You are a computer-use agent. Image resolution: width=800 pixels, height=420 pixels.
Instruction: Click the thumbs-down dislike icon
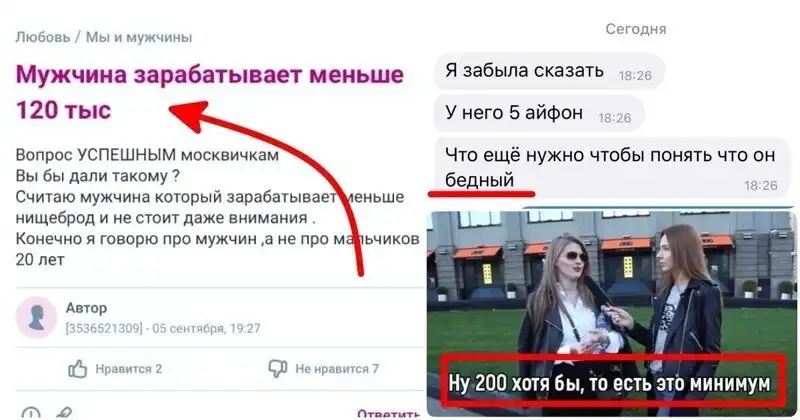pyautogui.click(x=278, y=368)
